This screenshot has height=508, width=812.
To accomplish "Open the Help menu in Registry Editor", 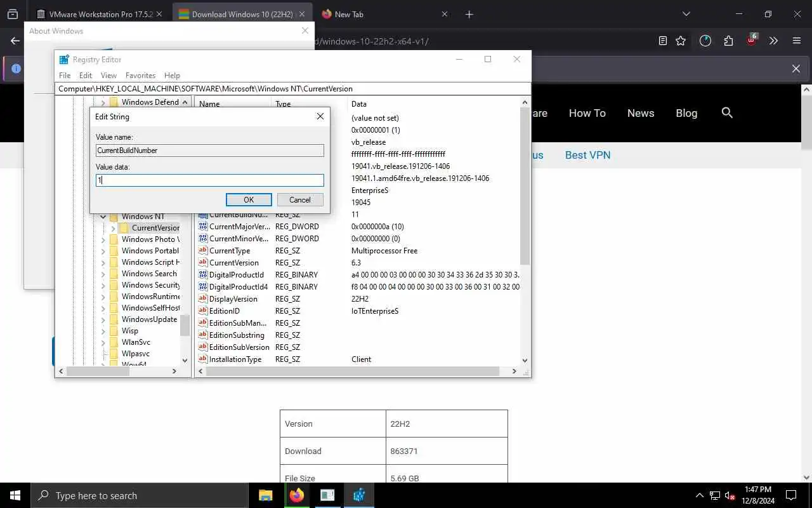I will [x=172, y=75].
